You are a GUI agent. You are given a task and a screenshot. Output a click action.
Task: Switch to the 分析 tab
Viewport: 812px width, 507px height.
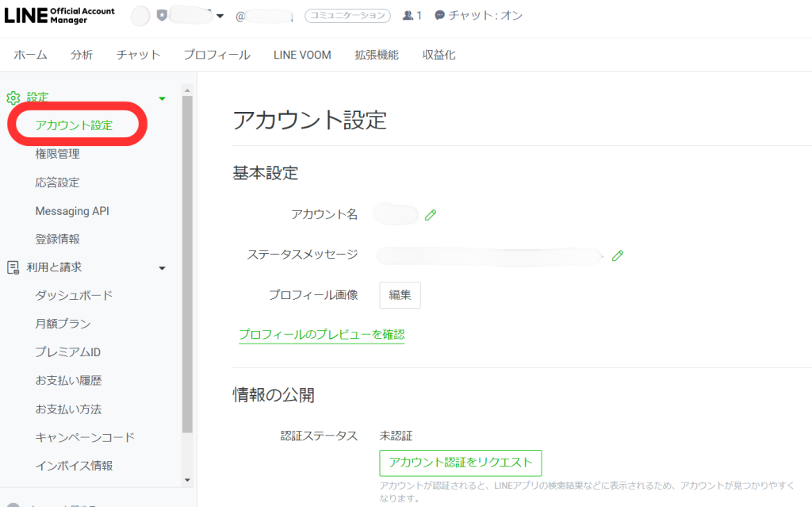pyautogui.click(x=82, y=55)
